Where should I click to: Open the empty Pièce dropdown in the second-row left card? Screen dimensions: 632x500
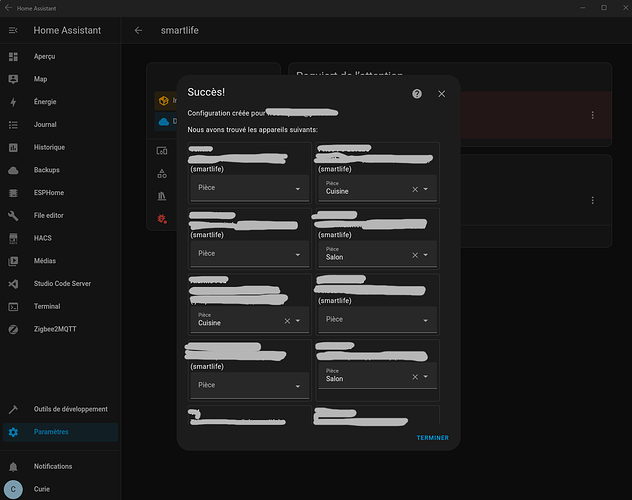(x=249, y=254)
